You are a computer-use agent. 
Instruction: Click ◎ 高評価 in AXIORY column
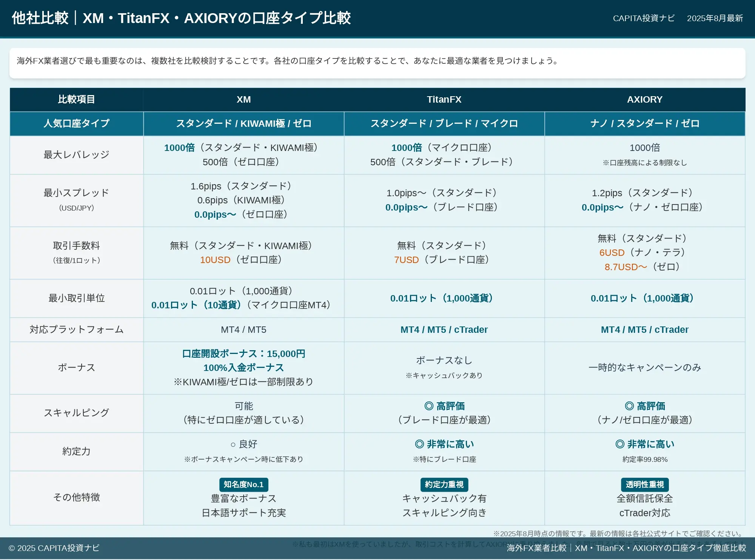[645, 406]
